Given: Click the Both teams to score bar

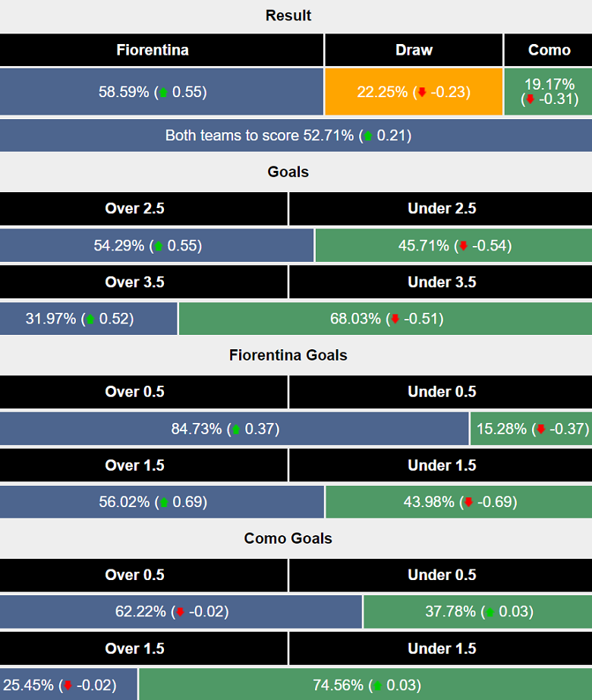Looking at the screenshot, I should [288, 136].
